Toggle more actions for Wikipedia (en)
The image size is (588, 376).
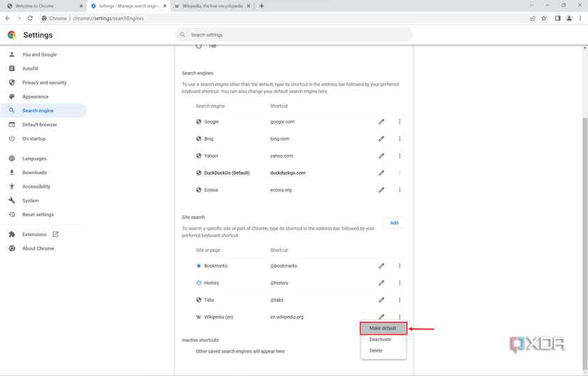pyautogui.click(x=400, y=317)
